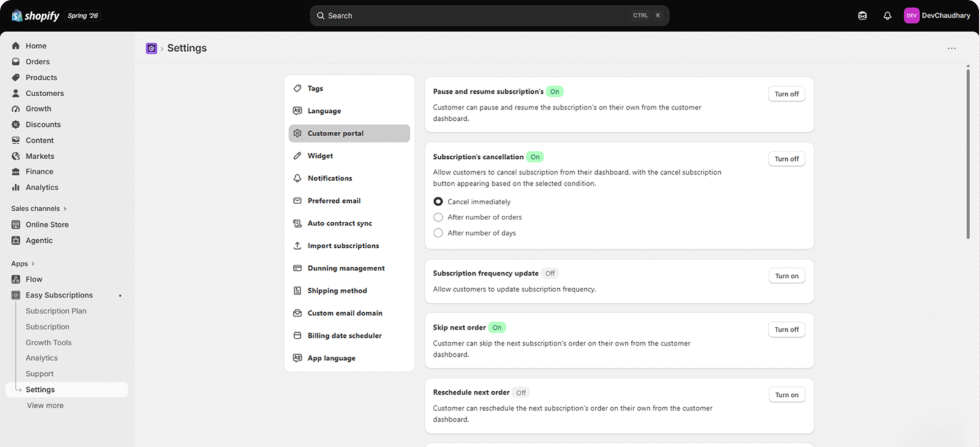Open the App language settings tab

pyautogui.click(x=349, y=358)
